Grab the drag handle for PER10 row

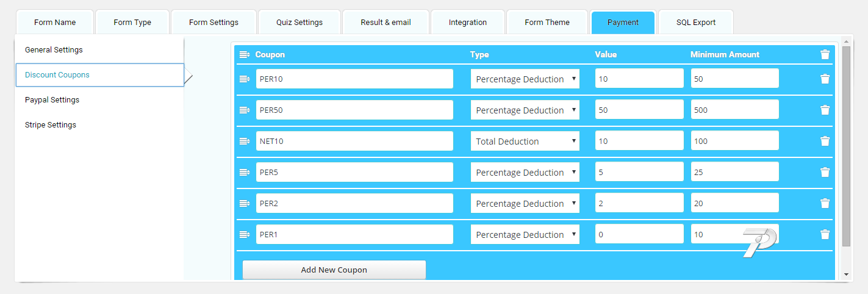[245, 79]
